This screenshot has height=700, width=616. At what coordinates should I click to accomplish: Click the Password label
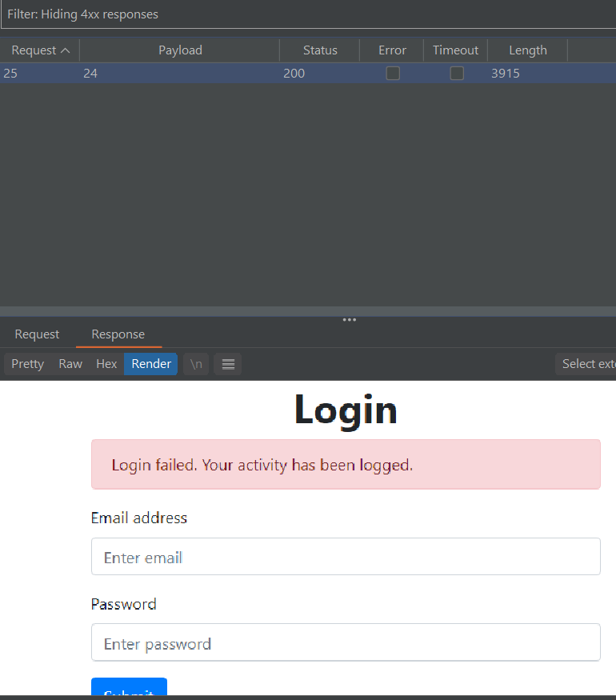pyautogui.click(x=124, y=604)
